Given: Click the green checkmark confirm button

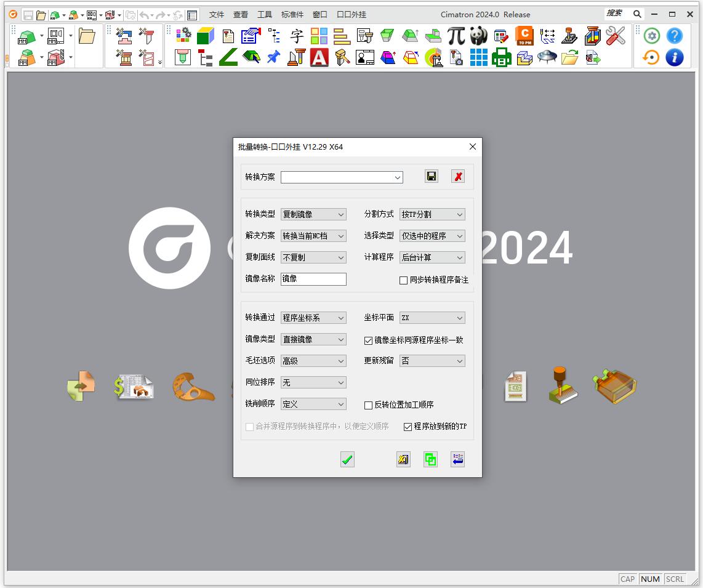Looking at the screenshot, I should point(347,459).
